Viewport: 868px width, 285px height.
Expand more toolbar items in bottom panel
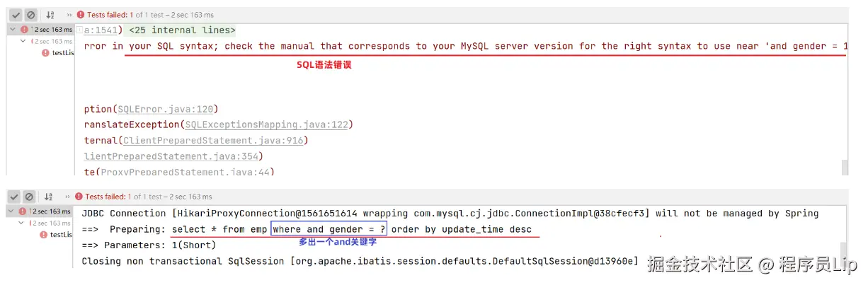click(x=68, y=197)
